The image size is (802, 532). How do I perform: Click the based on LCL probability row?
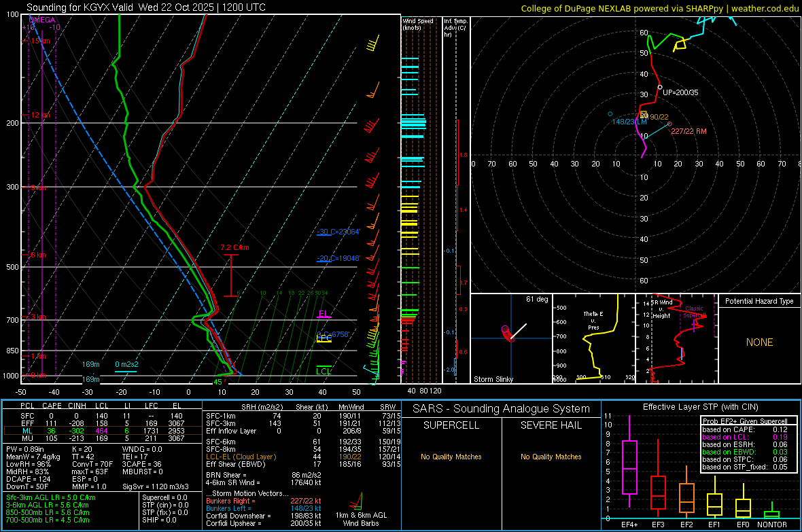click(745, 438)
